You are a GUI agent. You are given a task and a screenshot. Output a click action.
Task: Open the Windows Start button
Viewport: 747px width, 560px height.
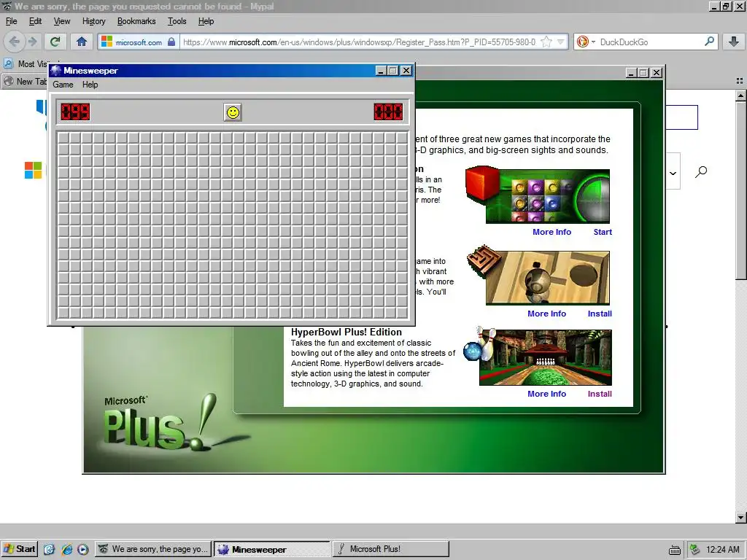tap(19, 549)
